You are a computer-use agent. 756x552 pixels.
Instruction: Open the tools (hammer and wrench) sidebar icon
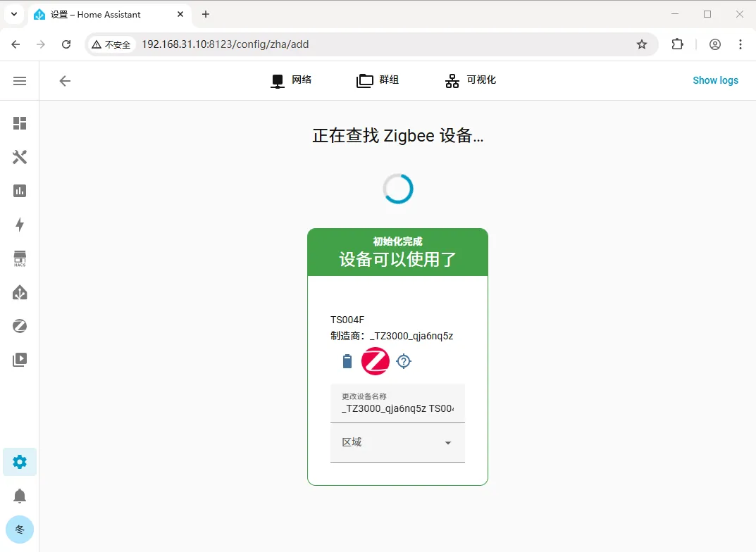click(20, 157)
